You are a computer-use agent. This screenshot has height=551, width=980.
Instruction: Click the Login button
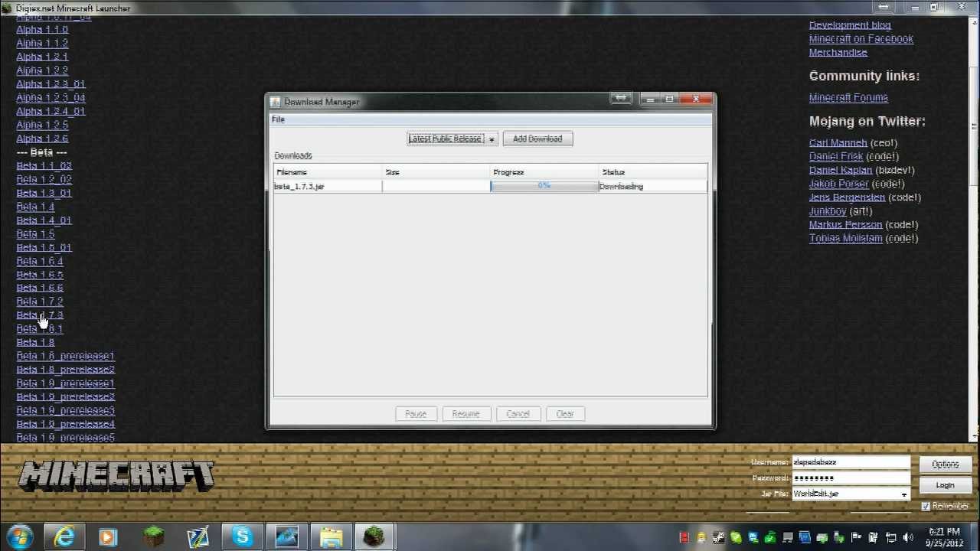pos(945,485)
